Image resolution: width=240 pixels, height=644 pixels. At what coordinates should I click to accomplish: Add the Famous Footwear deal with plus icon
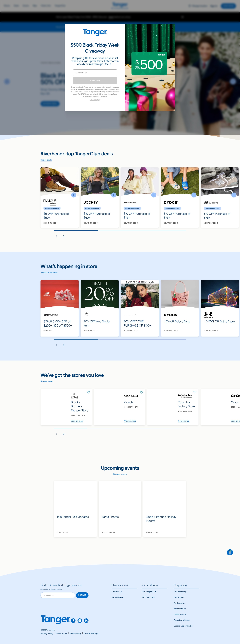(74, 195)
